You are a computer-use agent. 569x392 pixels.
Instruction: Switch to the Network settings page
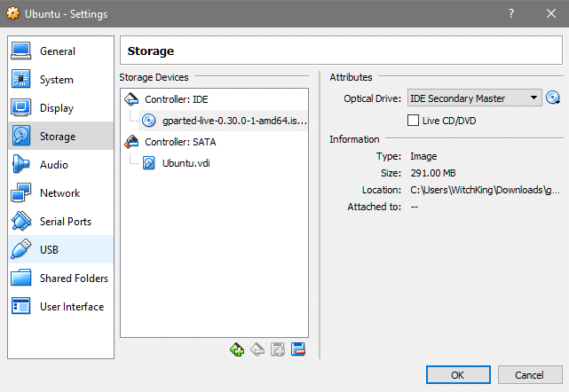[59, 193]
